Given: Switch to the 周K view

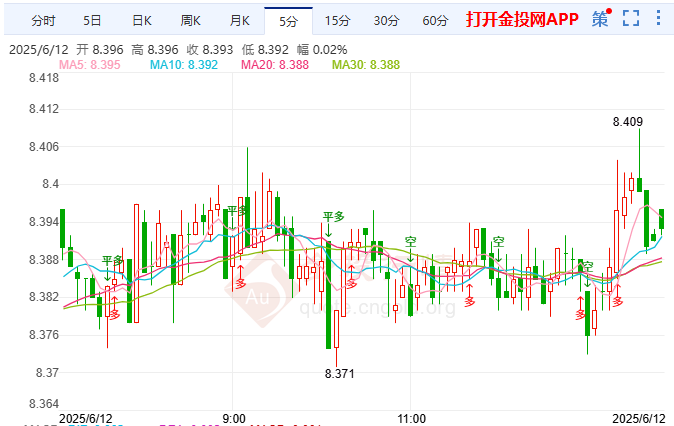Looking at the screenshot, I should point(190,20).
